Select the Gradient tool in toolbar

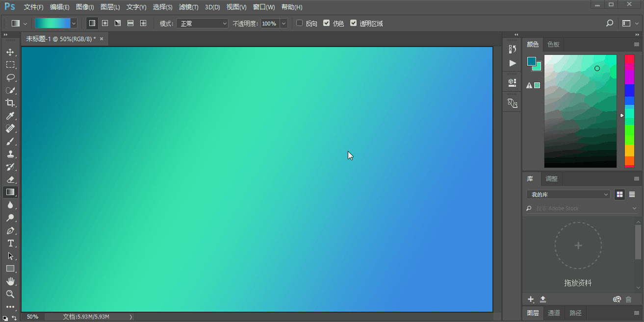10,192
